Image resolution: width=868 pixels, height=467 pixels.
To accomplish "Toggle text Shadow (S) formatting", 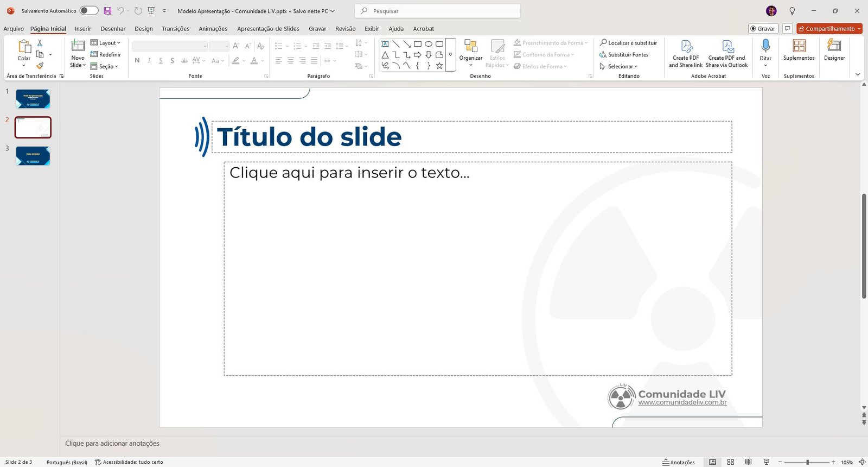I will click(172, 61).
